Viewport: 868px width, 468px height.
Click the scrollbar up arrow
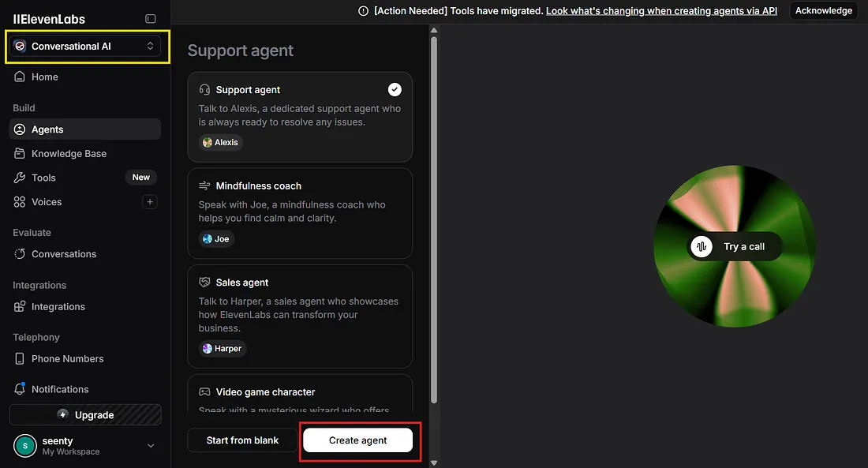point(434,30)
